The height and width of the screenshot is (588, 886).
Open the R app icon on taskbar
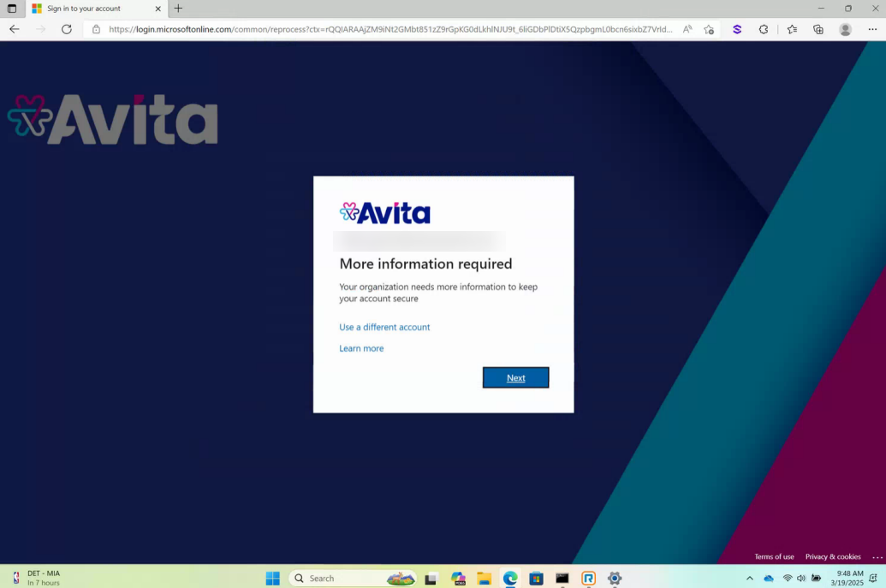(588, 578)
